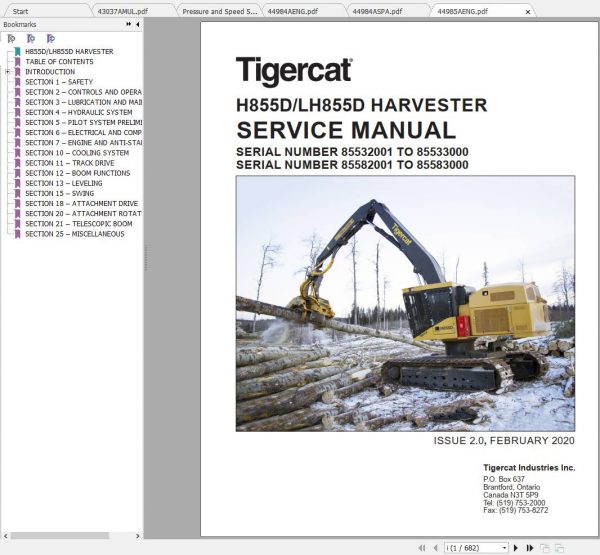The image size is (600, 555).
Task: Go to the next page
Action: point(515,548)
